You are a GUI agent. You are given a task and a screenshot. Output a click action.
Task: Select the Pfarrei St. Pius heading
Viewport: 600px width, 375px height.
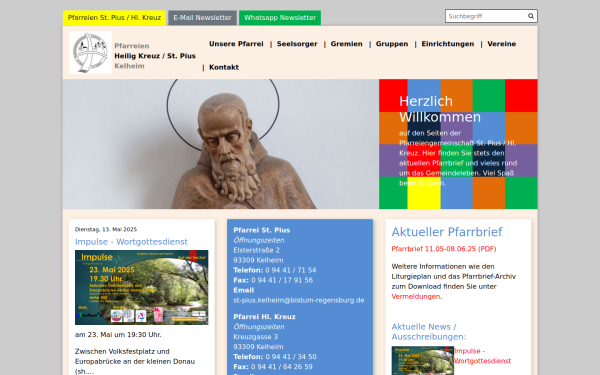pos(262,230)
